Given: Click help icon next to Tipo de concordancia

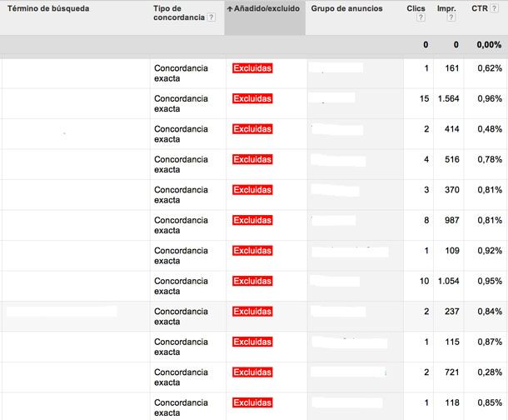Looking at the screenshot, I should 212,18.
